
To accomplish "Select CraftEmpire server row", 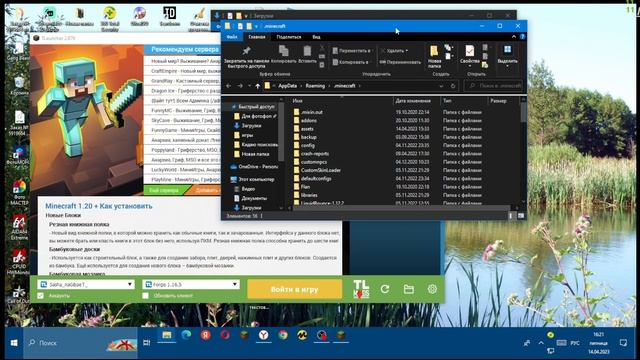I will 182,71.
